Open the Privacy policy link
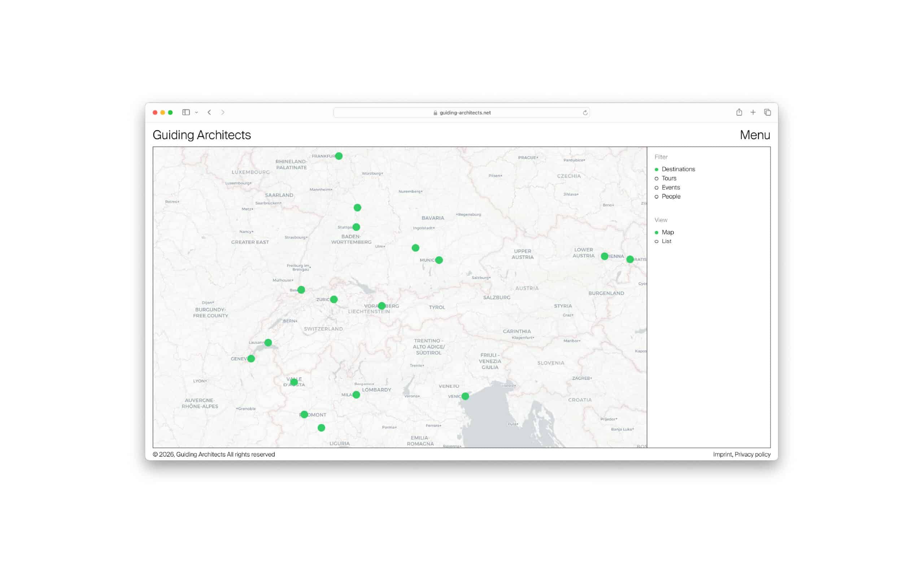Screen dimensions: 924x577 (x=752, y=454)
